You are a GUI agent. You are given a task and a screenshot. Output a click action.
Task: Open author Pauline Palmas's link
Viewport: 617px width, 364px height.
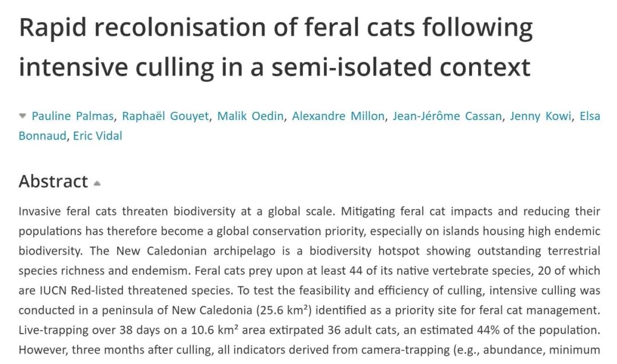coord(73,116)
